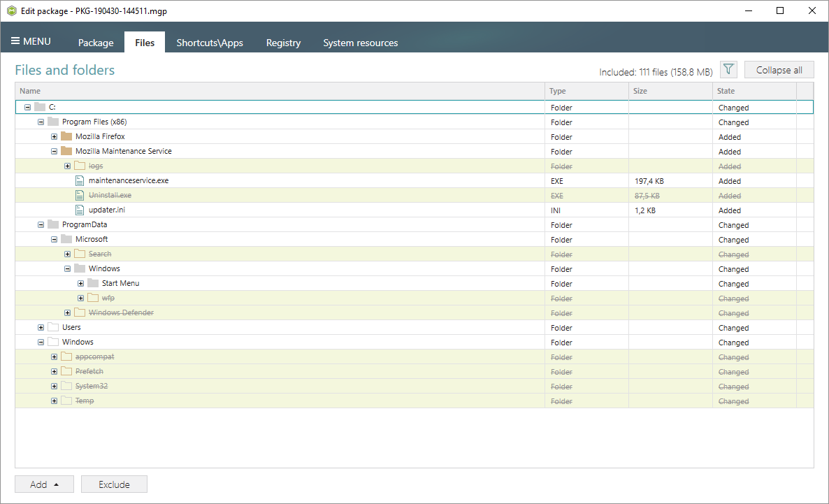Expand the Users folder node

[41, 327]
